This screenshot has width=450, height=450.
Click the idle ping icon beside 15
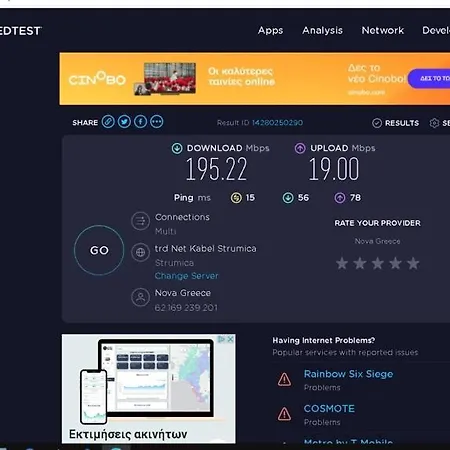(236, 198)
